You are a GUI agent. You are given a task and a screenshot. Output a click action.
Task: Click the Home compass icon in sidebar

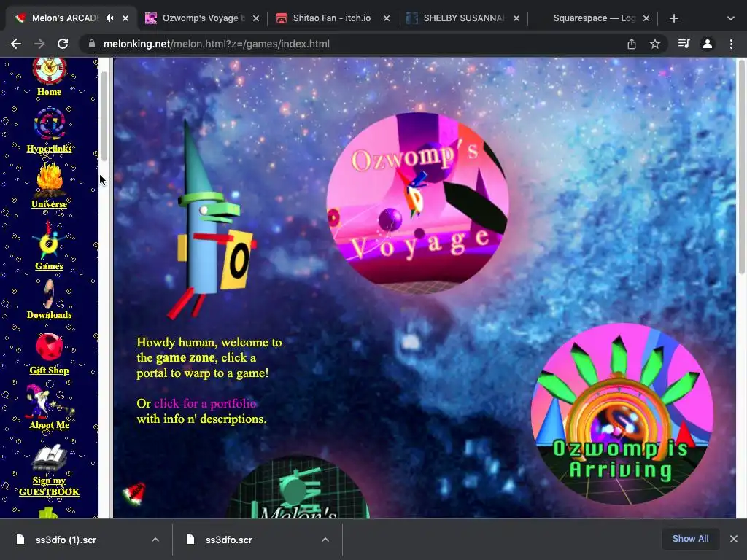pos(49,71)
